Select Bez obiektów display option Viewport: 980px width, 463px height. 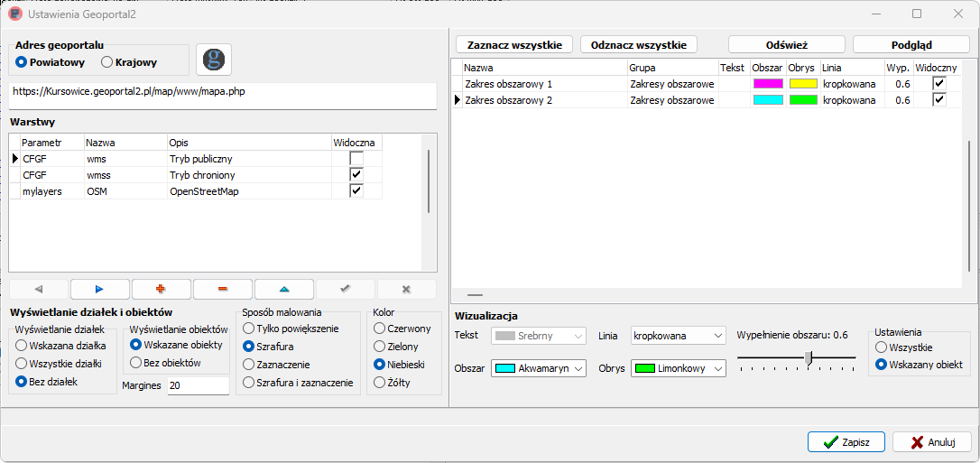pos(166,362)
